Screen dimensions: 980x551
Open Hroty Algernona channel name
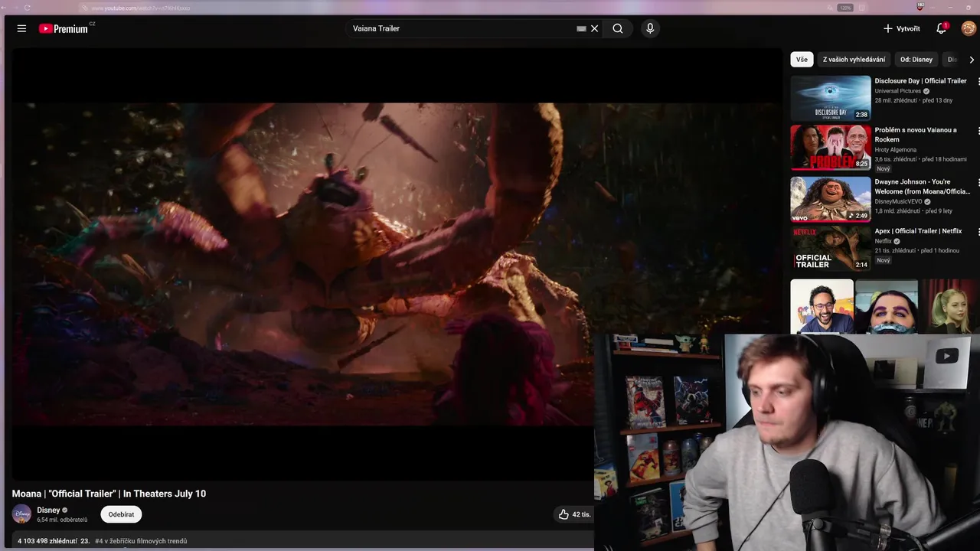tap(896, 150)
